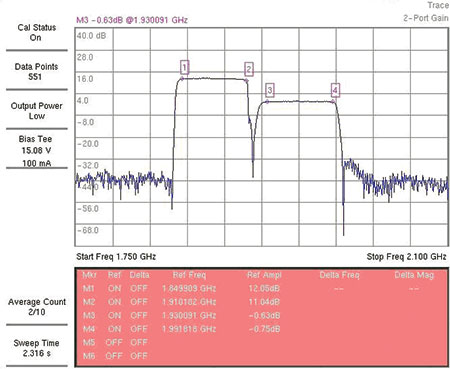The width and height of the screenshot is (450, 369).
Task: Click the 16.0 y-axis scale label
Action: [x=85, y=79]
